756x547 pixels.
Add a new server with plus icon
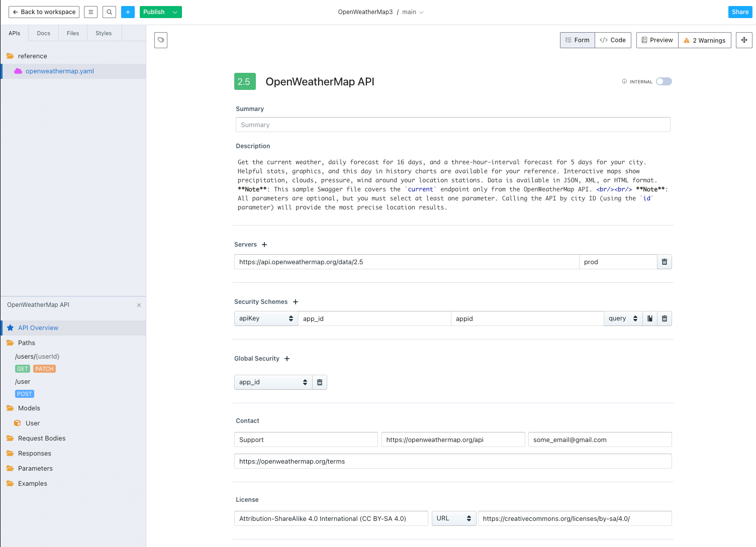tap(264, 245)
